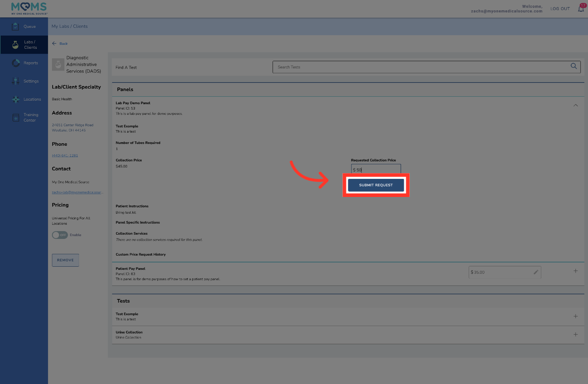588x384 pixels.
Task: Click Log Out in the header
Action: (x=560, y=9)
